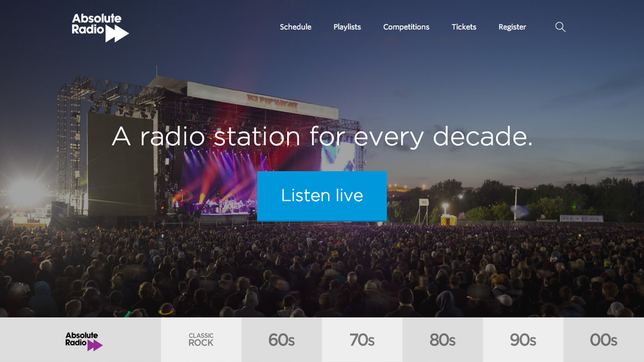Select the 70s decade station icon
The height and width of the screenshot is (362, 644).
click(362, 340)
